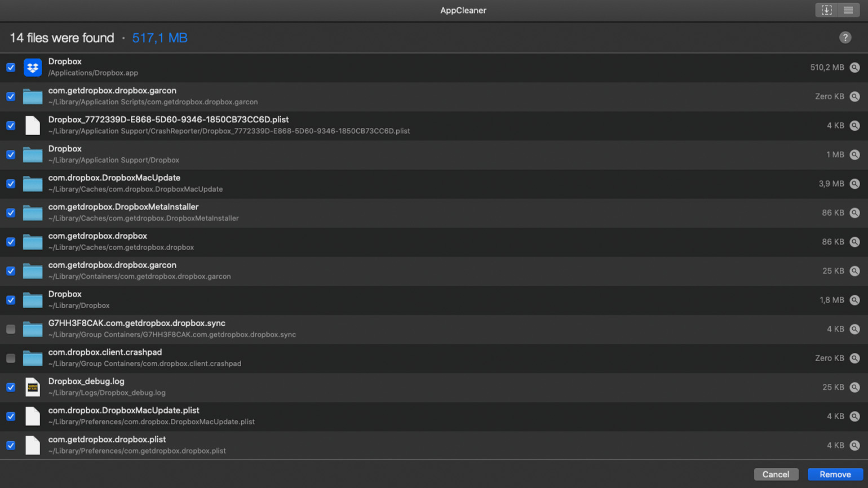
Task: Select com.dropbox.DropboxMacUpdate.plist preferences row
Action: point(434,416)
